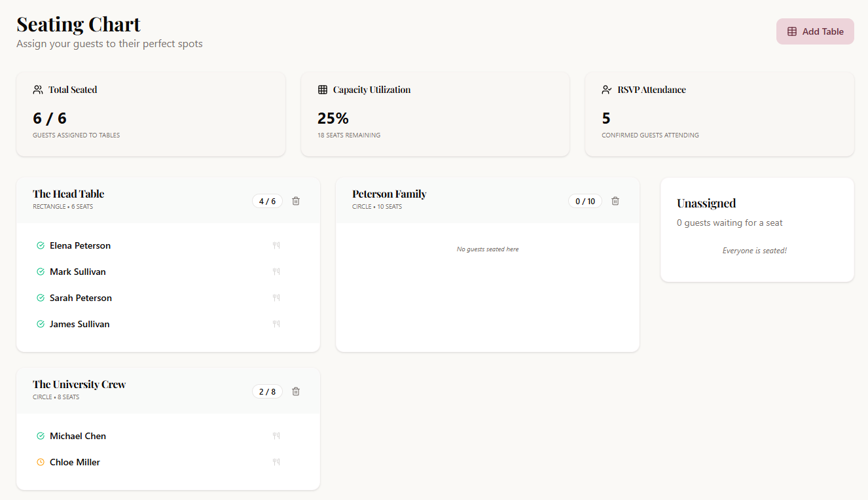Delete the Peterson Family table
The image size is (868, 500).
(x=615, y=201)
